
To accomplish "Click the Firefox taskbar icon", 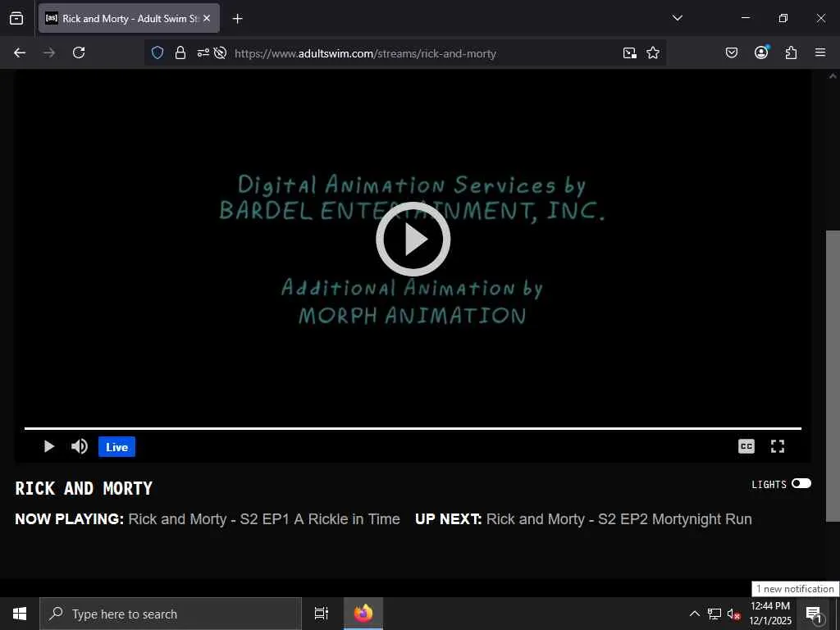I will click(363, 614).
